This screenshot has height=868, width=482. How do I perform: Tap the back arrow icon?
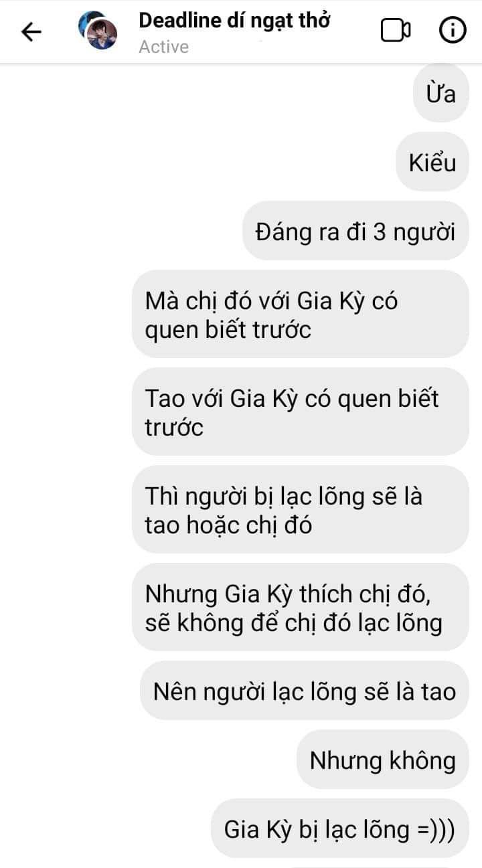pyautogui.click(x=31, y=31)
